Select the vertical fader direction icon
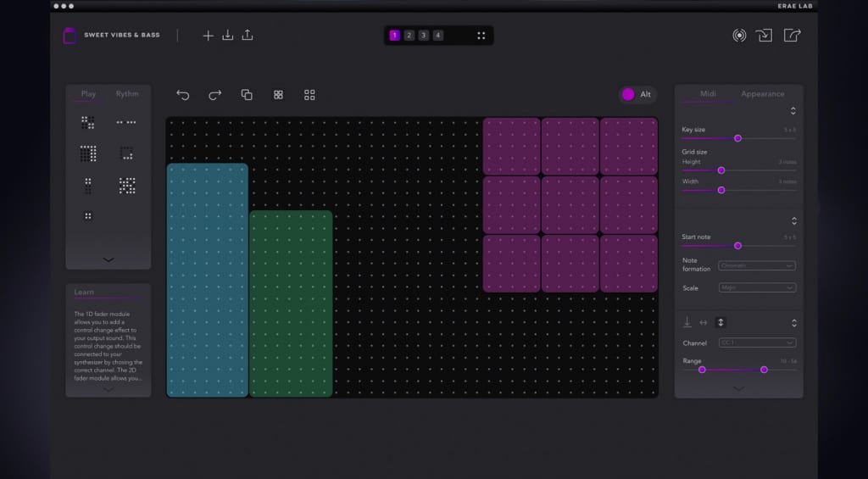The width and height of the screenshot is (868, 479). click(721, 322)
